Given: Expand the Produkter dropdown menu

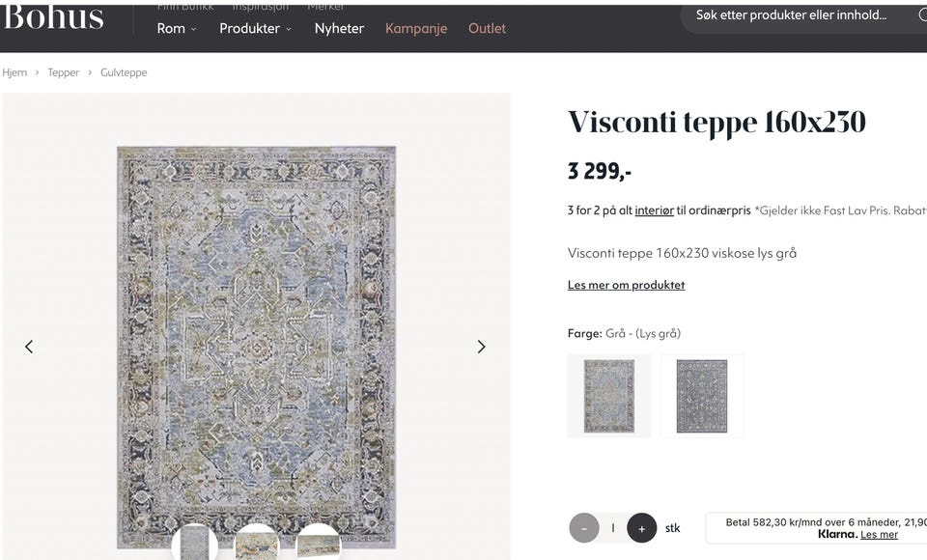Looking at the screenshot, I should (x=255, y=28).
